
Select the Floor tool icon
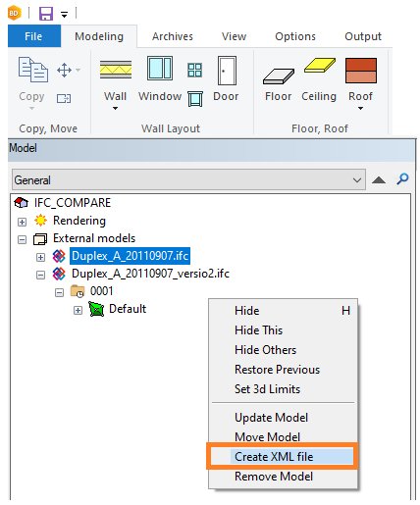point(279,76)
